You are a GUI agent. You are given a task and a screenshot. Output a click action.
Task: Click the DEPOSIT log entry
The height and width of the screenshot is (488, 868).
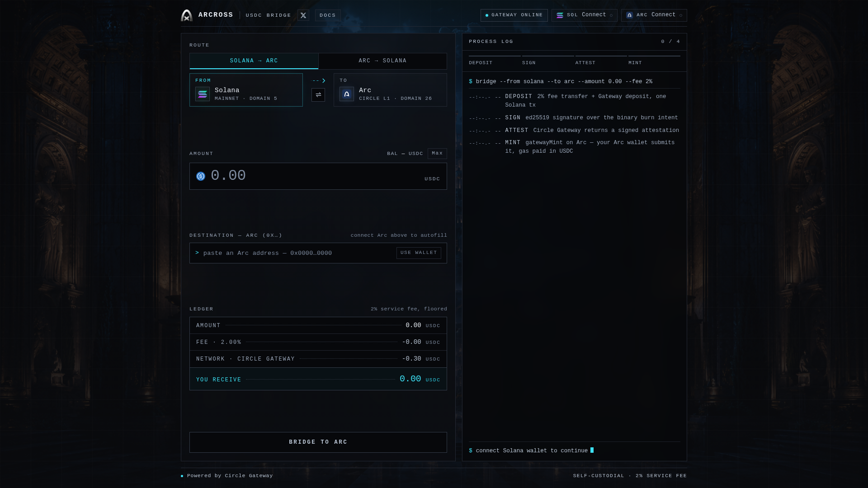click(x=575, y=101)
